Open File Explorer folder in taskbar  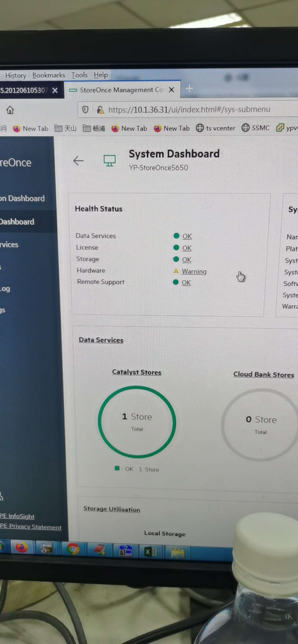(178, 553)
